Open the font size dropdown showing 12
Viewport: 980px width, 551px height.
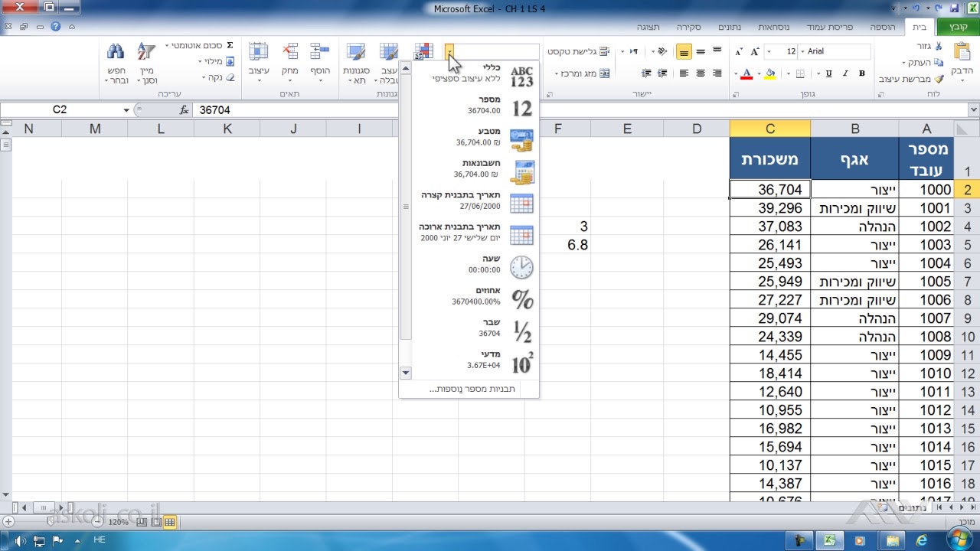tap(769, 51)
